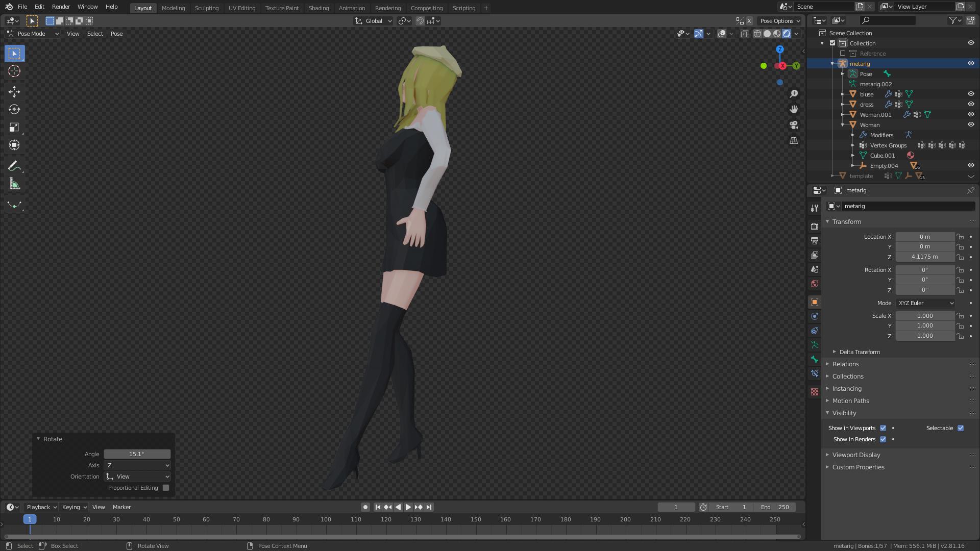Click the zoom view magnifier icon
The height and width of the screenshot is (551, 980).
794,94
